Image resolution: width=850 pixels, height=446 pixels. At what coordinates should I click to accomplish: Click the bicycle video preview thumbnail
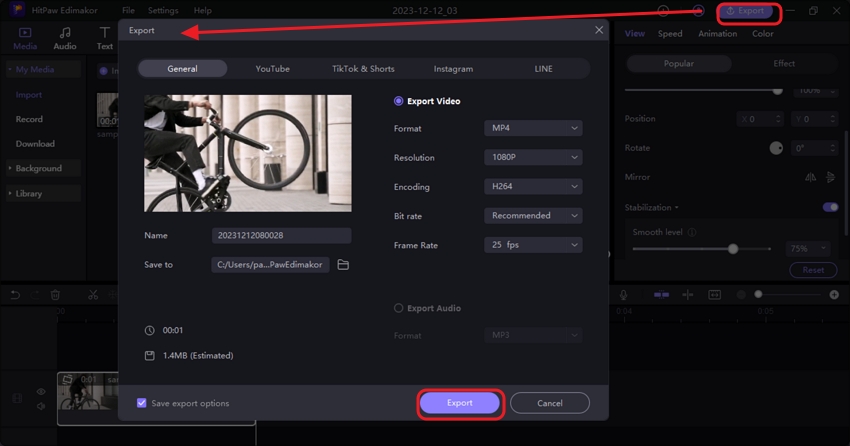tap(248, 153)
